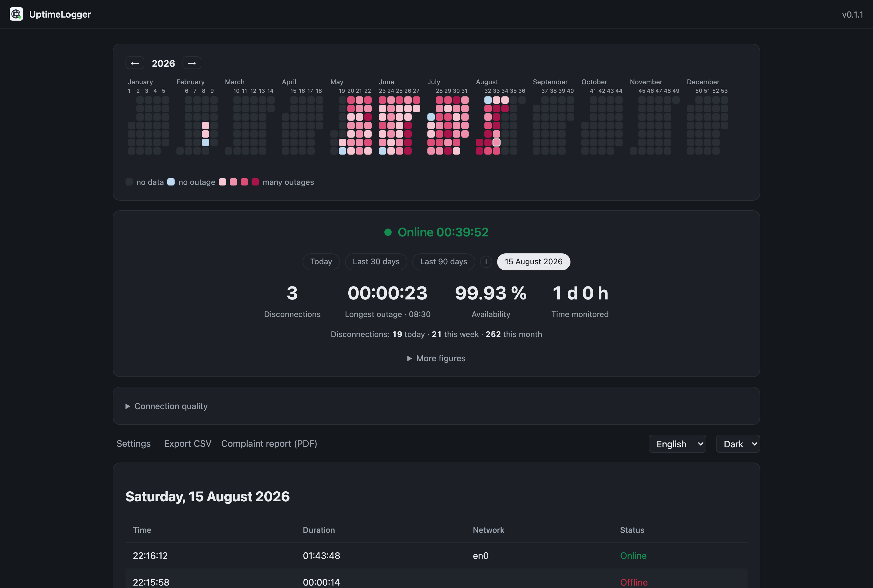The width and height of the screenshot is (873, 588).
Task: Click the '22:16:12' time cell
Action: click(150, 556)
